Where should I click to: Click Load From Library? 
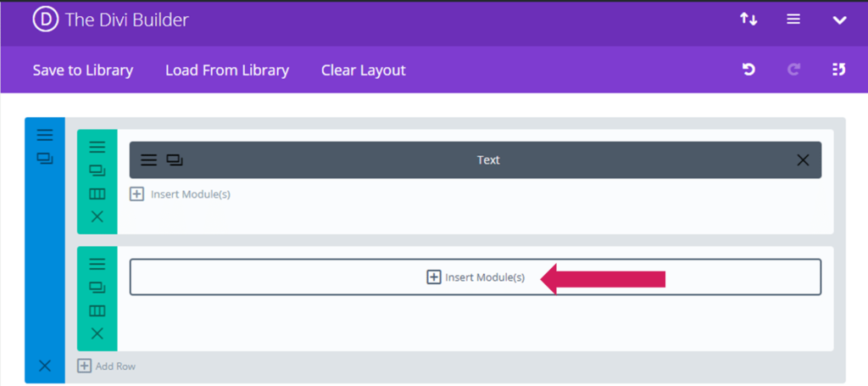(227, 70)
